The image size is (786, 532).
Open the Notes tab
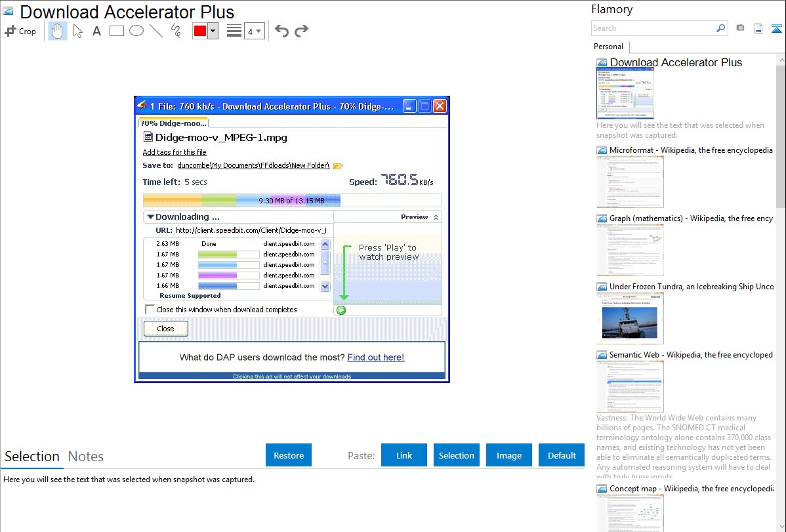click(x=86, y=457)
